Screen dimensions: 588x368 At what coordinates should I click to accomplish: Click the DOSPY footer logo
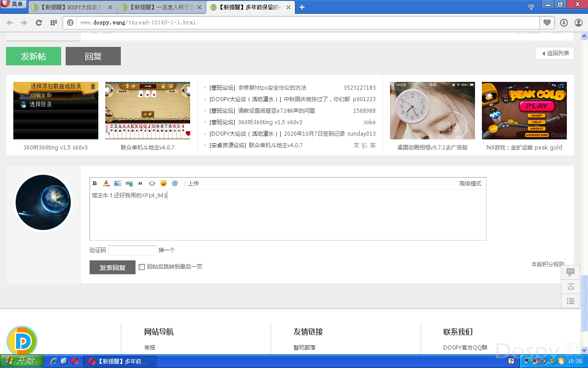22,340
